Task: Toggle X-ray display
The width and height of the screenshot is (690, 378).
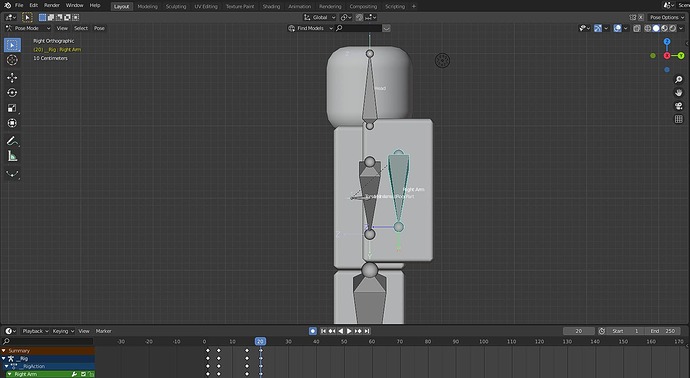Action: tap(637, 28)
